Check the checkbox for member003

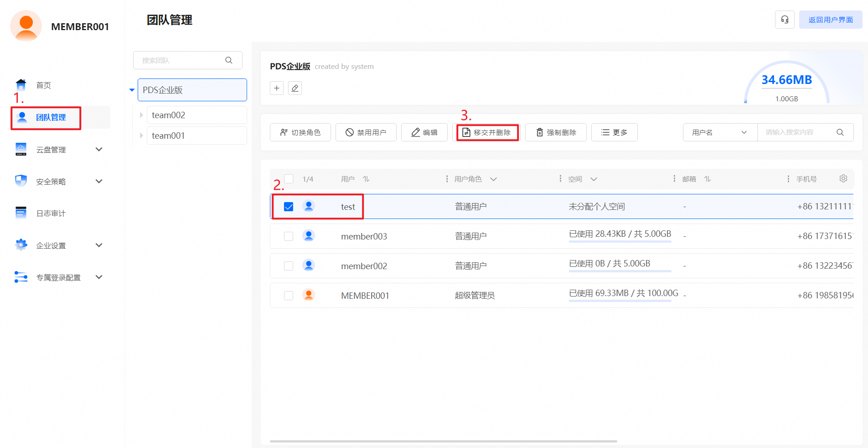[x=289, y=236]
